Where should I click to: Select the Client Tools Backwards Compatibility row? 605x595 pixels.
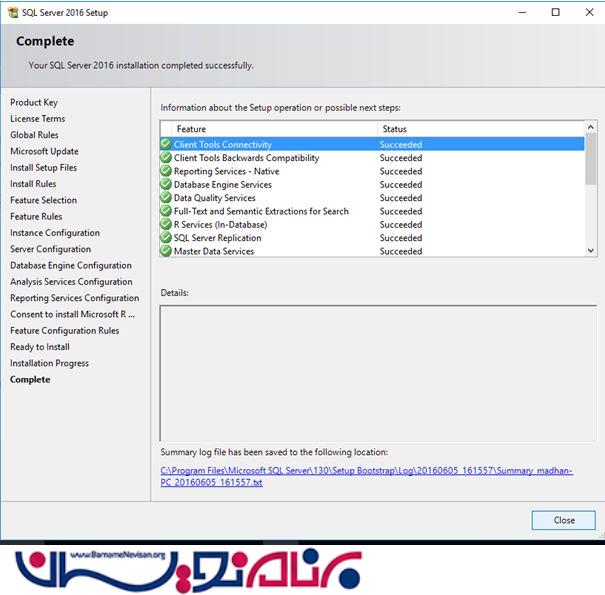(x=246, y=158)
